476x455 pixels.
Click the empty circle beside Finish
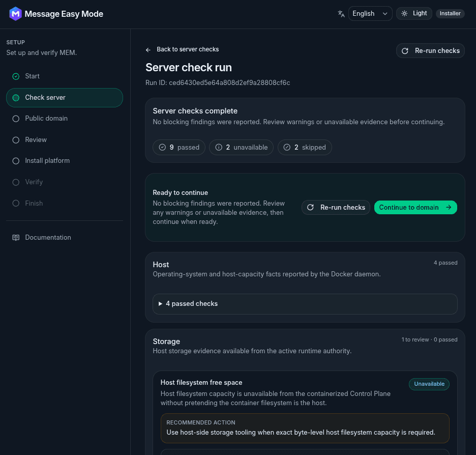coord(16,203)
